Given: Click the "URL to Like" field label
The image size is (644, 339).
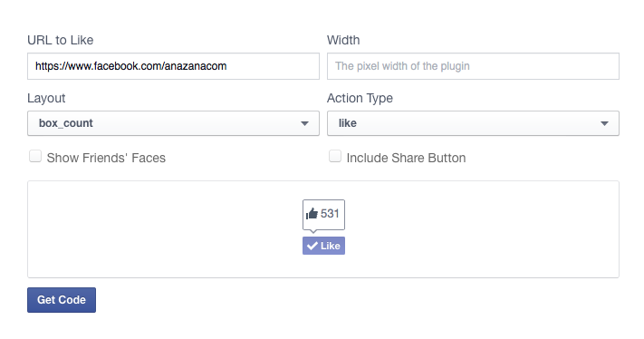Looking at the screenshot, I should coord(61,40).
